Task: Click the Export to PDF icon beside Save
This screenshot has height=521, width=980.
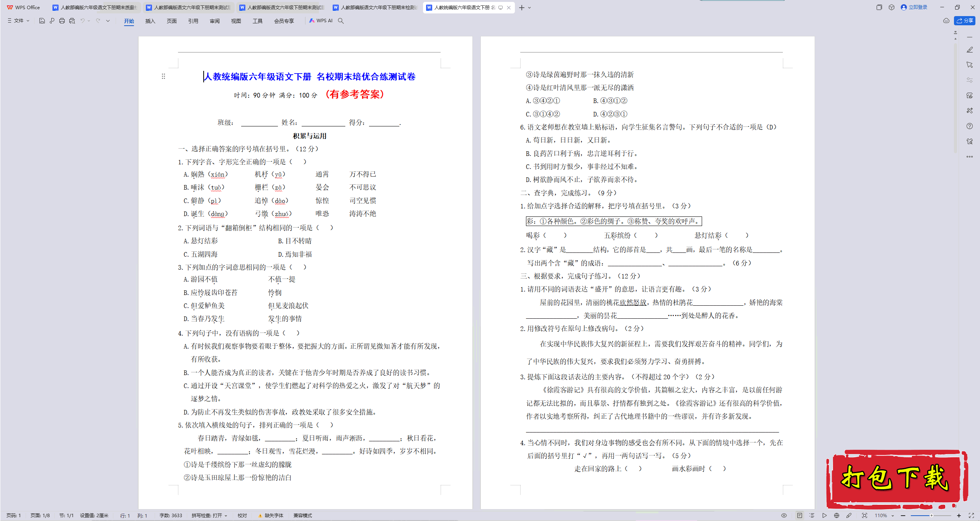Action: click(x=52, y=21)
